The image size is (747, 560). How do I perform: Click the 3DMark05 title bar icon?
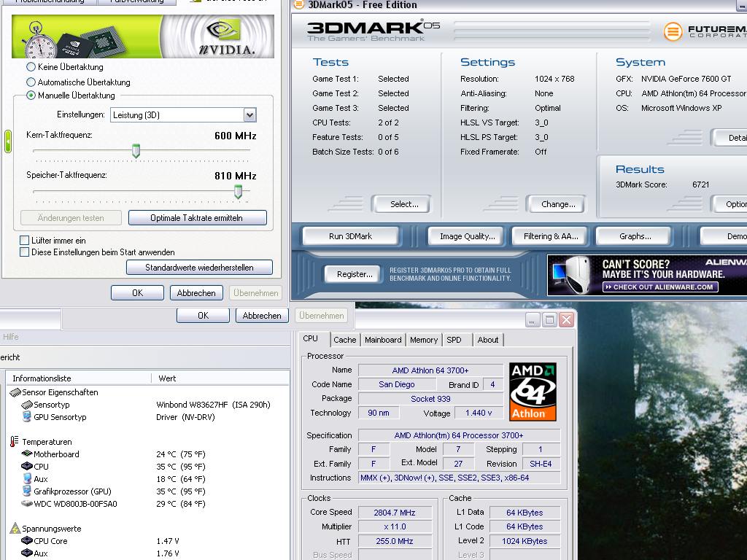pyautogui.click(x=298, y=5)
